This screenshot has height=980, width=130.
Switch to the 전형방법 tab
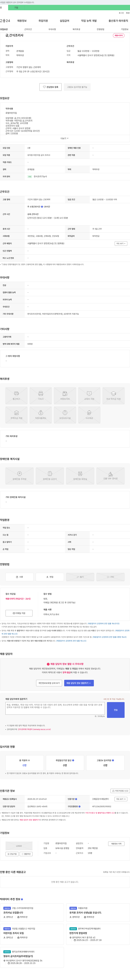coord(101,29)
